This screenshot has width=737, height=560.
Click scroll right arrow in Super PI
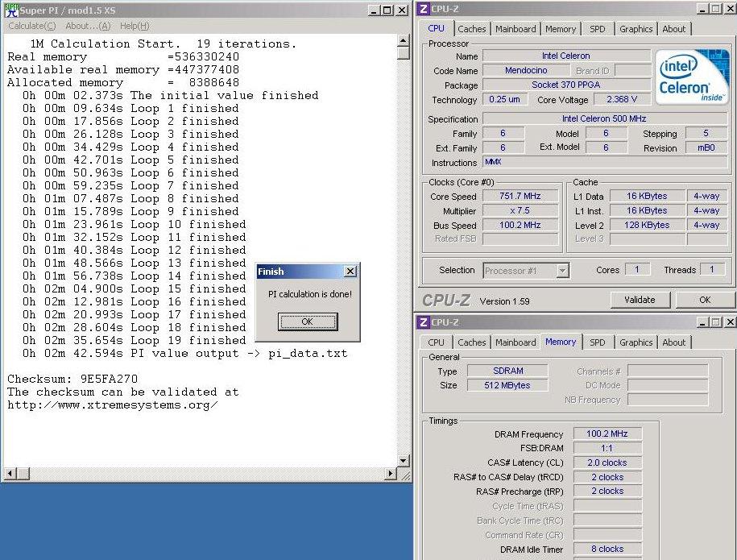pyautogui.click(x=390, y=473)
